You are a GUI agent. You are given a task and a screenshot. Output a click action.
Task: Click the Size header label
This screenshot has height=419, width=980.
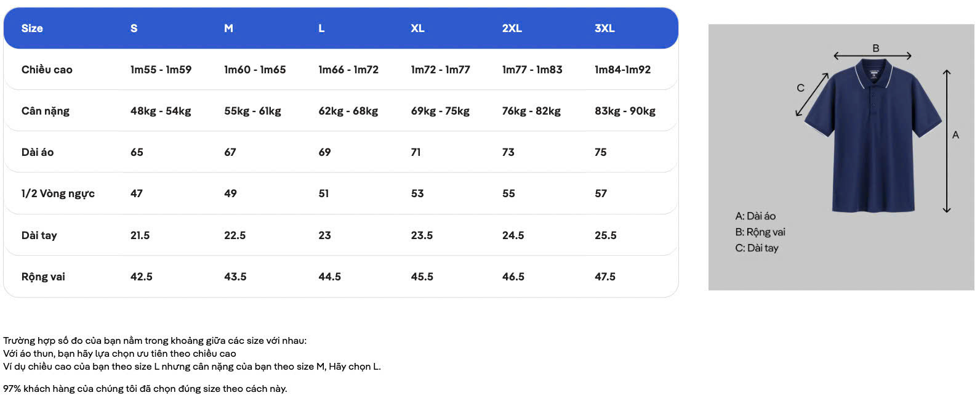32,28
